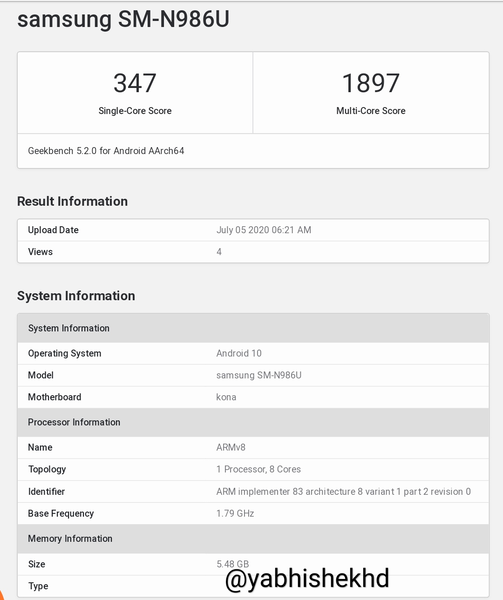Click the 'Single-Core Score' label
Image resolution: width=503 pixels, height=600 pixels.
(x=135, y=111)
